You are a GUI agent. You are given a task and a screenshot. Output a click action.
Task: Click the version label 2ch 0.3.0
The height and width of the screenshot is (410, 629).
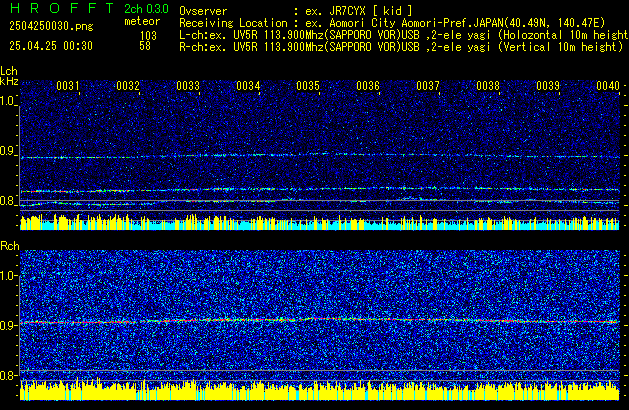tap(146, 9)
